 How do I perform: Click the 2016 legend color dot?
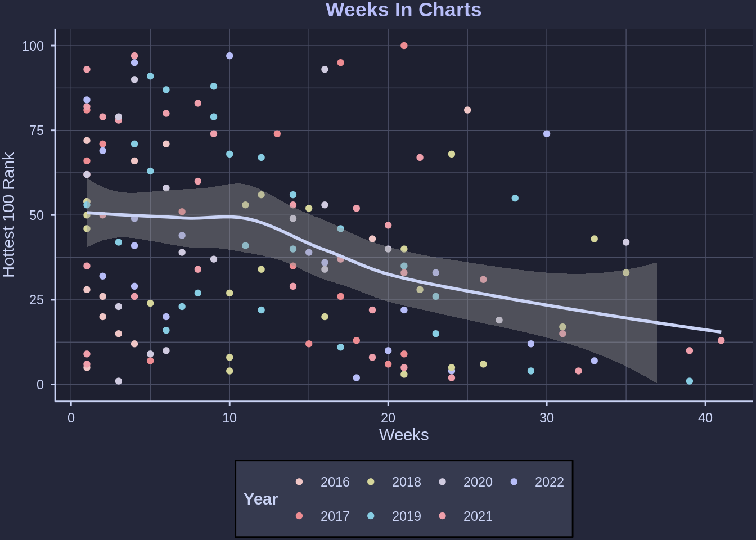pos(299,481)
